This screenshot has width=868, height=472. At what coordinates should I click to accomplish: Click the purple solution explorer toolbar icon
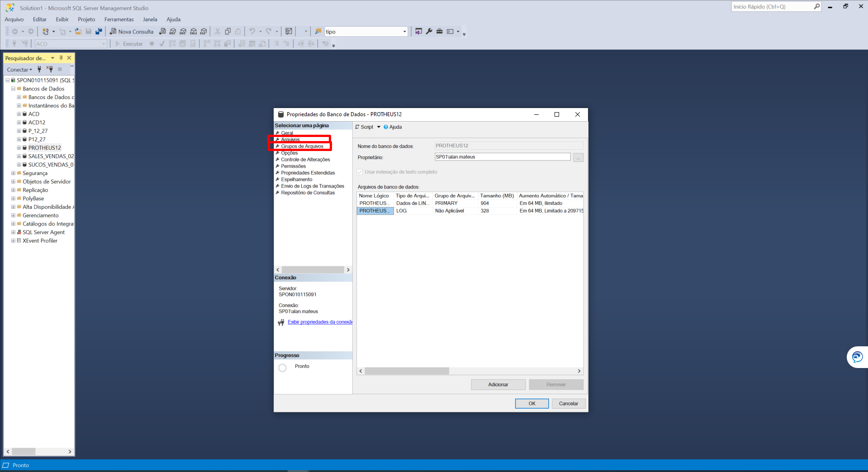(418, 32)
